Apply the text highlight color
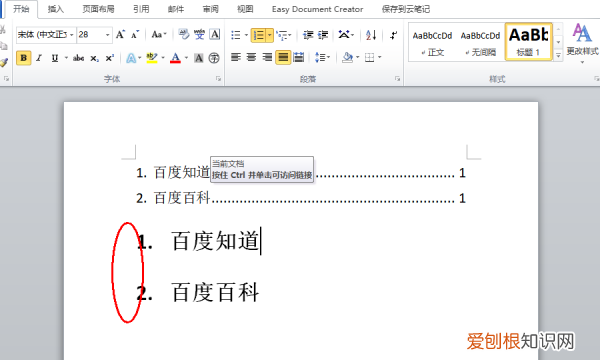The width and height of the screenshot is (600, 360). click(152, 58)
